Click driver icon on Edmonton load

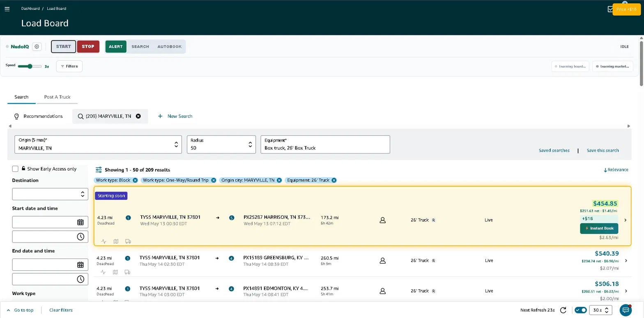point(382,291)
